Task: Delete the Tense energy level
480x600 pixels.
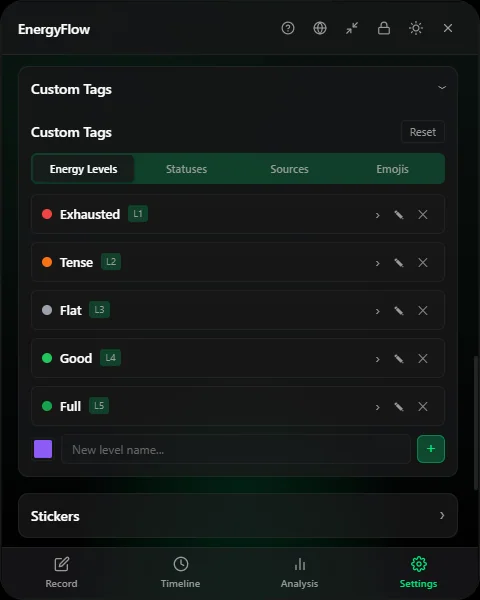Action: point(423,262)
